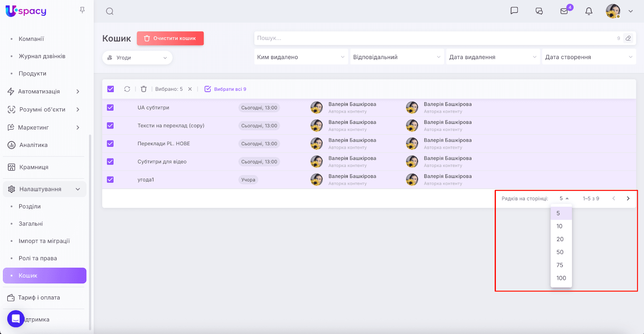644x334 pixels.
Task: Click the trash icon to delete selected
Action: click(144, 89)
